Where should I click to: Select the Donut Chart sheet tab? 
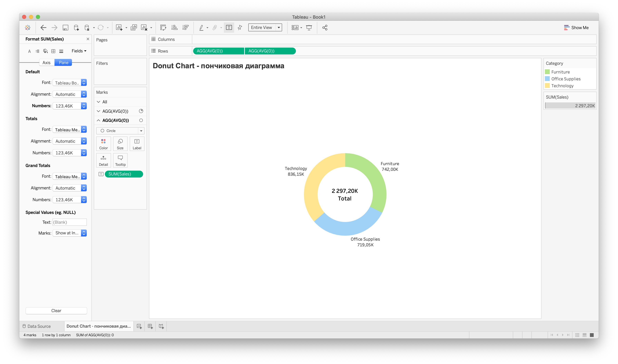point(99,326)
